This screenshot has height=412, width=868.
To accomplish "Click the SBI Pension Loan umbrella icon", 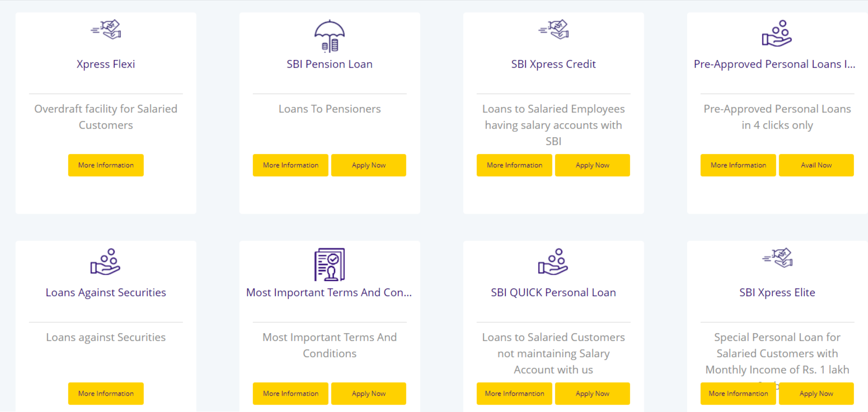I will 330,36.
